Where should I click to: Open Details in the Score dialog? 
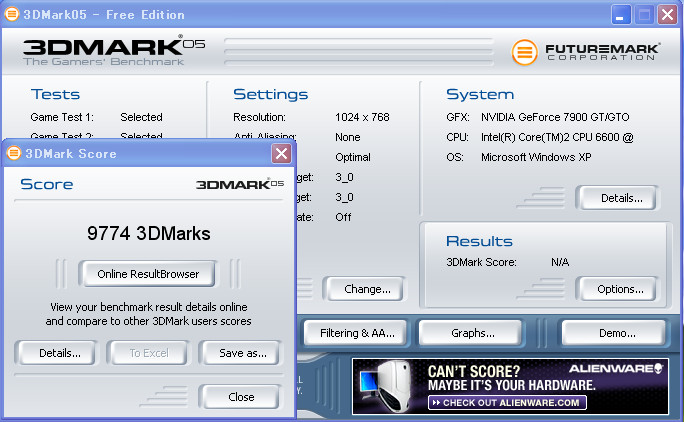(x=53, y=353)
